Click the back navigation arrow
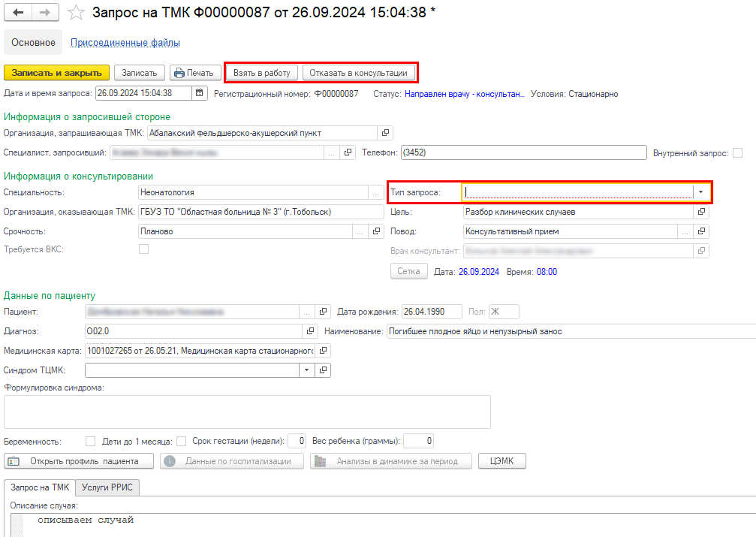 tap(18, 13)
